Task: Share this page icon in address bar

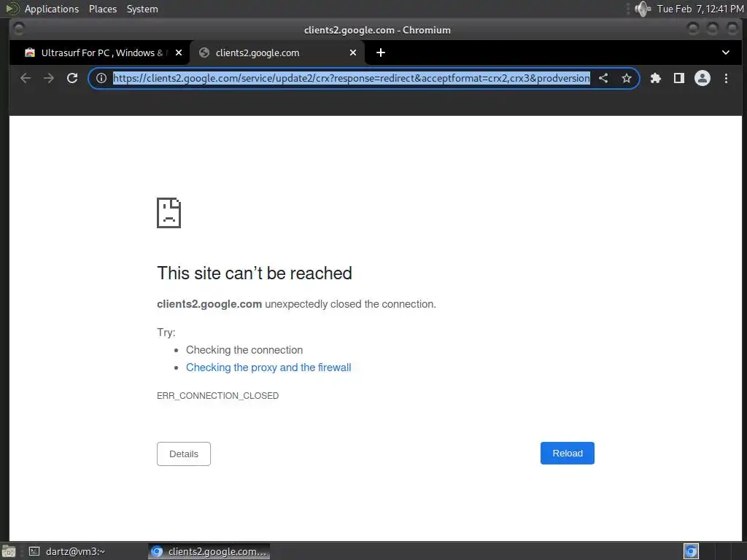Action: pos(603,78)
